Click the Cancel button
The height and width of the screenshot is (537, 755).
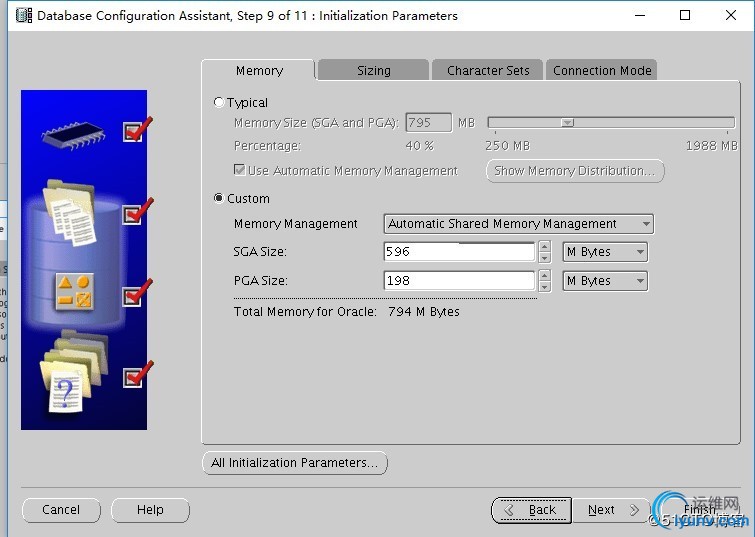click(61, 510)
